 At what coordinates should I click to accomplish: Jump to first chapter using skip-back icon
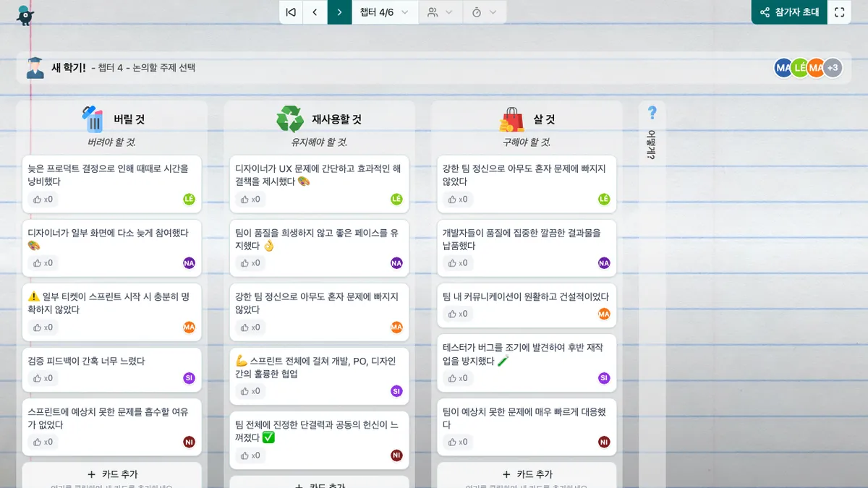[291, 12]
